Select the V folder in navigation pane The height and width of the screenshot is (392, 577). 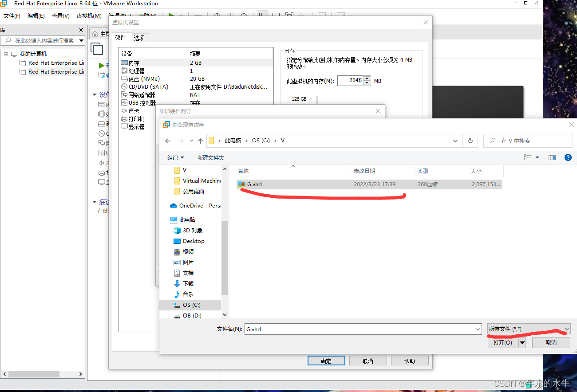pyautogui.click(x=181, y=170)
